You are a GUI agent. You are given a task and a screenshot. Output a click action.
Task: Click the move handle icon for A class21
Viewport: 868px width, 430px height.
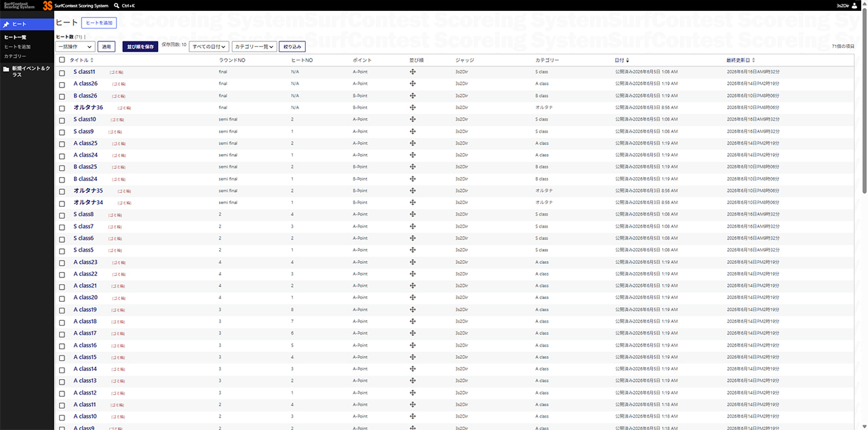412,286
